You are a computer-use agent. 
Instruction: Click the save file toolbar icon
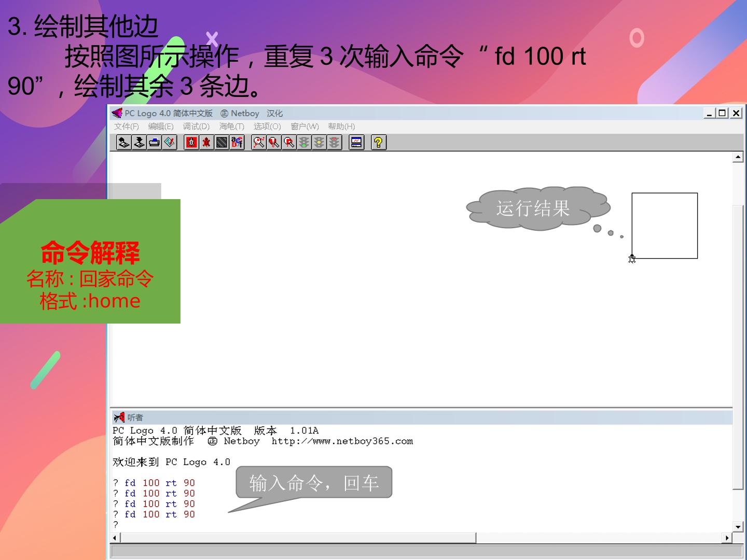pos(139,142)
